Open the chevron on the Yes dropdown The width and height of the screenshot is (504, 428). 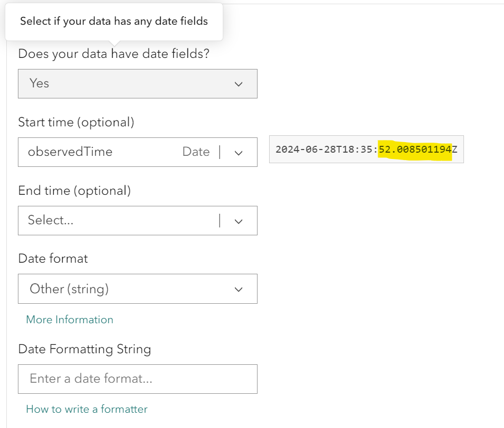point(239,84)
